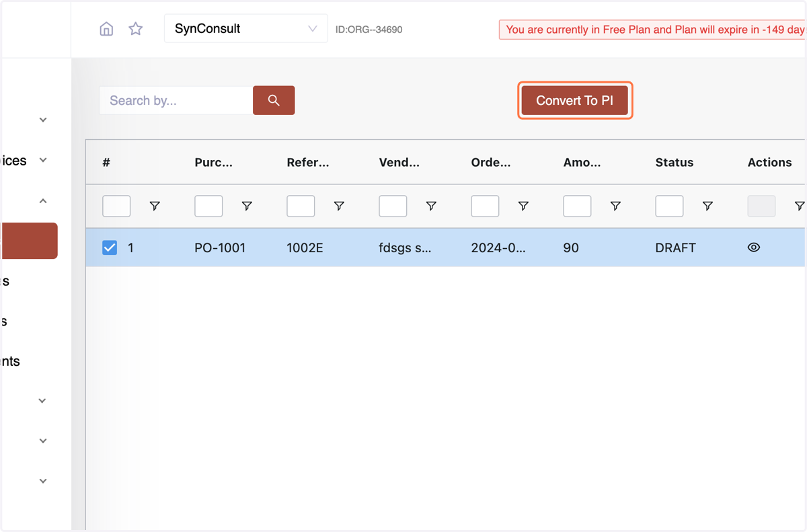
Task: Click the magnifier search button
Action: 274,100
